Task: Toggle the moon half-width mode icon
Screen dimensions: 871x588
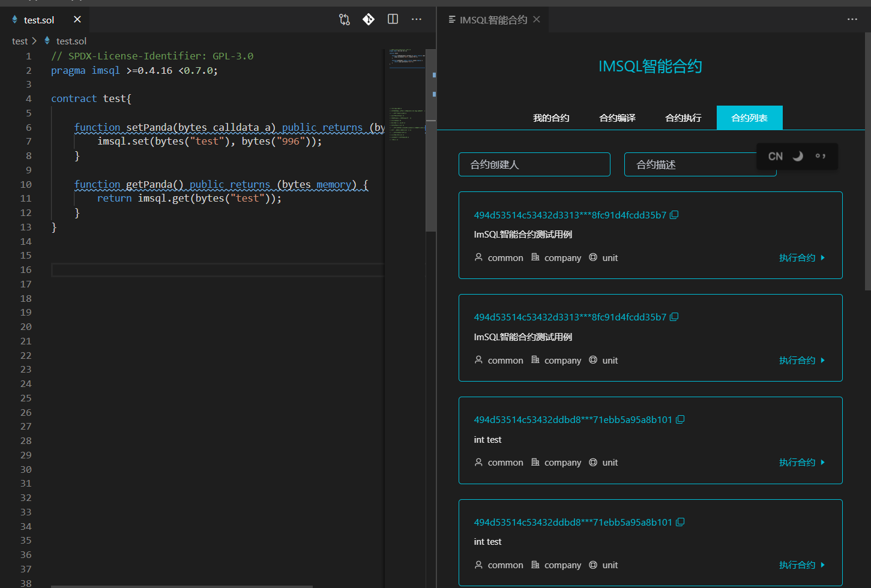Action: click(798, 156)
